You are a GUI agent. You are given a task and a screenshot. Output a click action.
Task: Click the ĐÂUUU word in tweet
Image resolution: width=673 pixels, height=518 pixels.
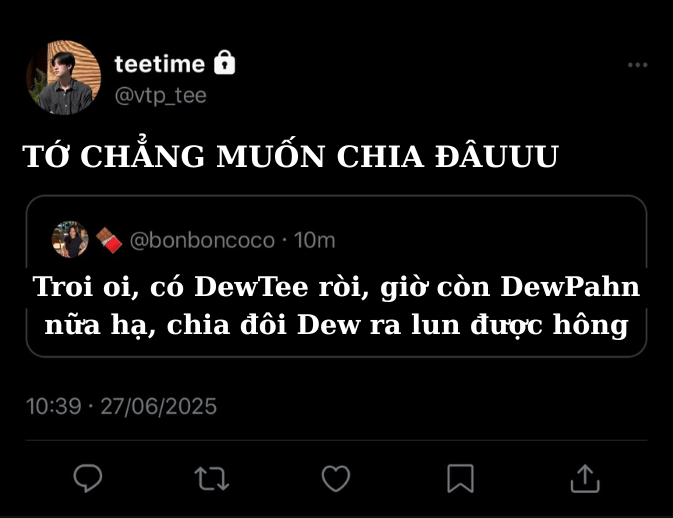(x=497, y=155)
